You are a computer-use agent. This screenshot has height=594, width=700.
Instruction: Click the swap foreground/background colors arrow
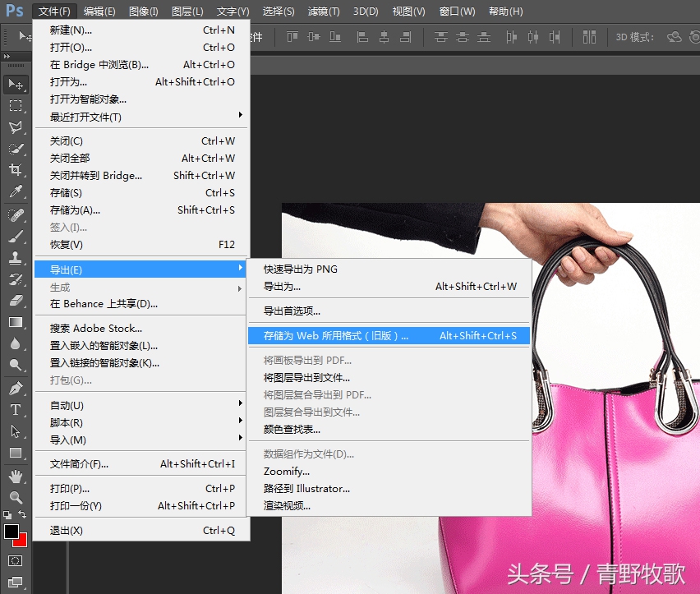(21, 513)
